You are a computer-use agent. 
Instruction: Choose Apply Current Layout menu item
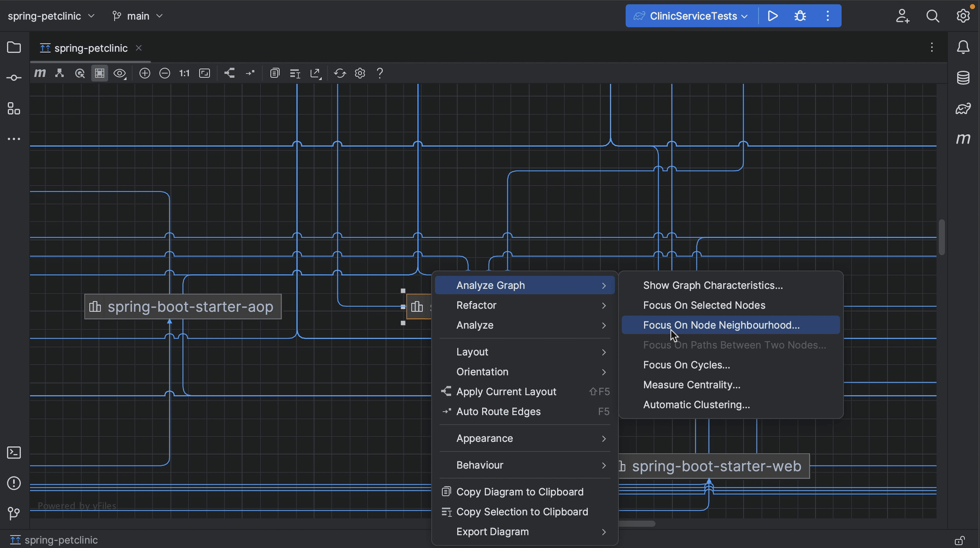pos(525,392)
